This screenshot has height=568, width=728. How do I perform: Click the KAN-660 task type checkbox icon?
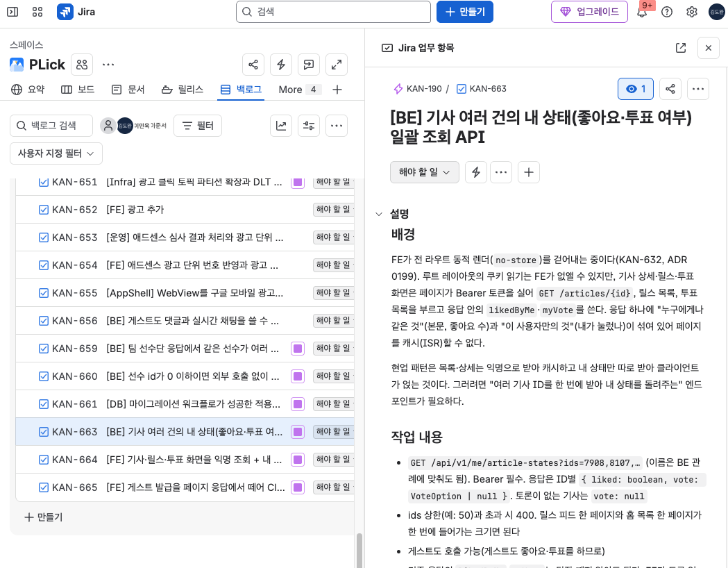[x=44, y=376]
